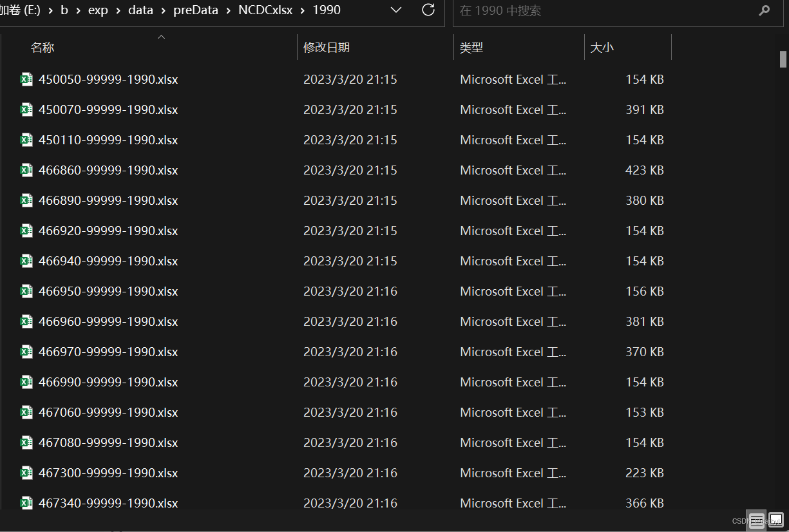Select file name 467060-99999-1990.xlsx
789x532 pixels.
108,413
